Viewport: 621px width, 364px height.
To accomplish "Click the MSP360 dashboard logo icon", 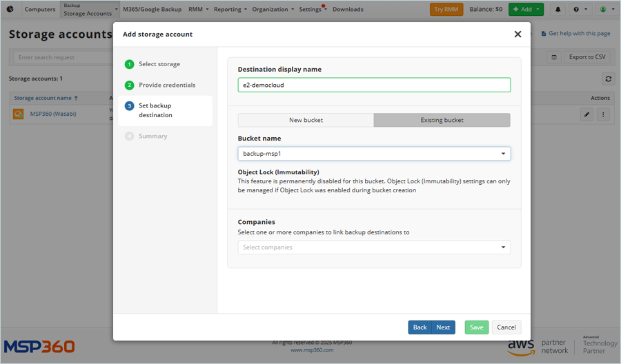I will pos(10,10).
